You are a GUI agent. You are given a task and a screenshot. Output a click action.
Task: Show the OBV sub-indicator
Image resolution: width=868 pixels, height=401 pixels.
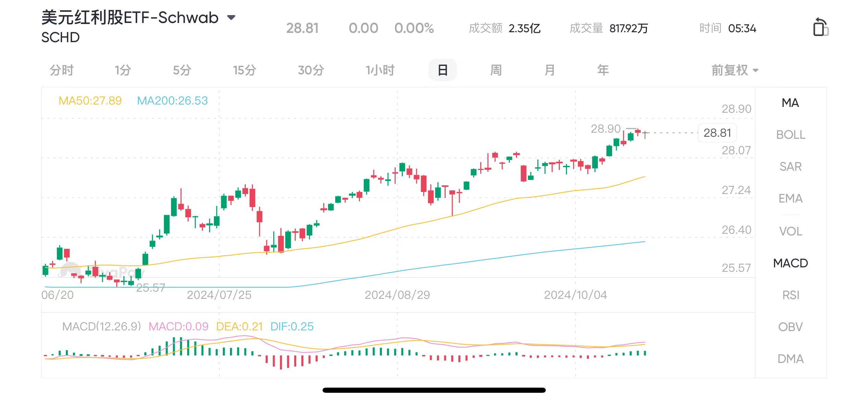pyautogui.click(x=790, y=327)
